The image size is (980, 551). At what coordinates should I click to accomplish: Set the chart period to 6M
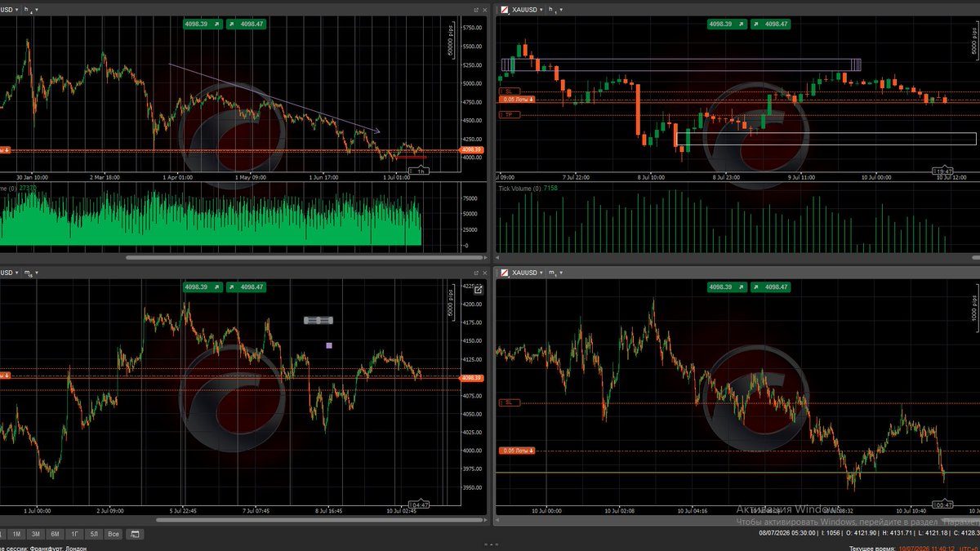[55, 534]
